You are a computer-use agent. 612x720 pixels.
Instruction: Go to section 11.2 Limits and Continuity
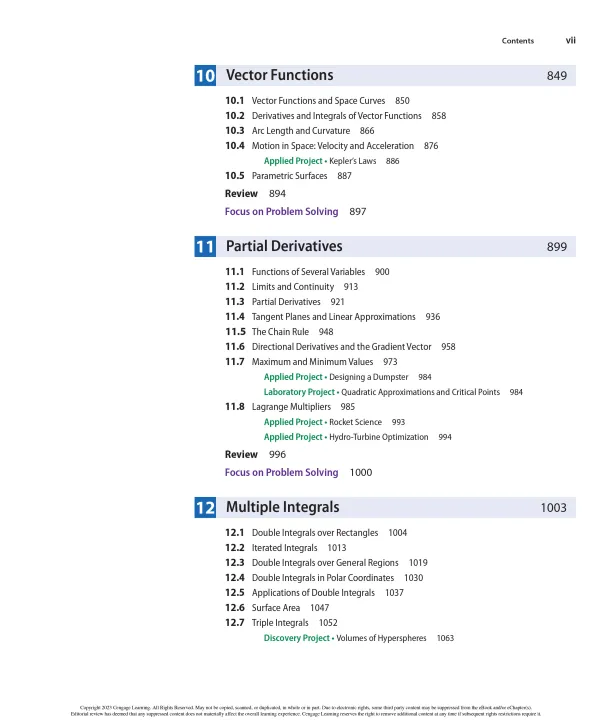tap(290, 286)
